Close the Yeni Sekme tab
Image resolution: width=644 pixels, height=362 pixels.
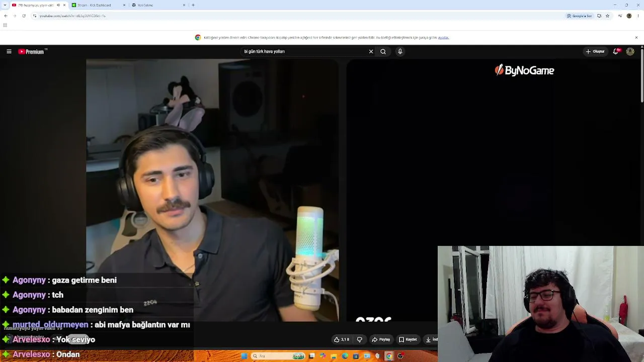point(184,5)
